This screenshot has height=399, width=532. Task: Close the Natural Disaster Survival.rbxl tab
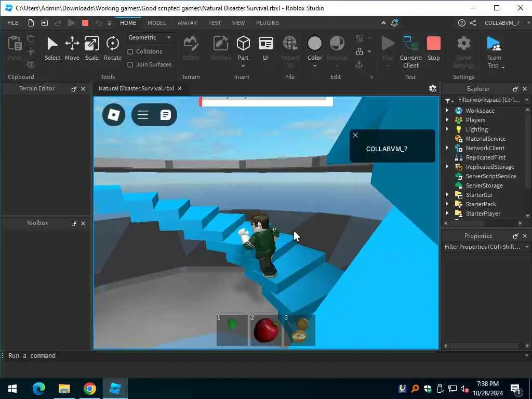(180, 88)
